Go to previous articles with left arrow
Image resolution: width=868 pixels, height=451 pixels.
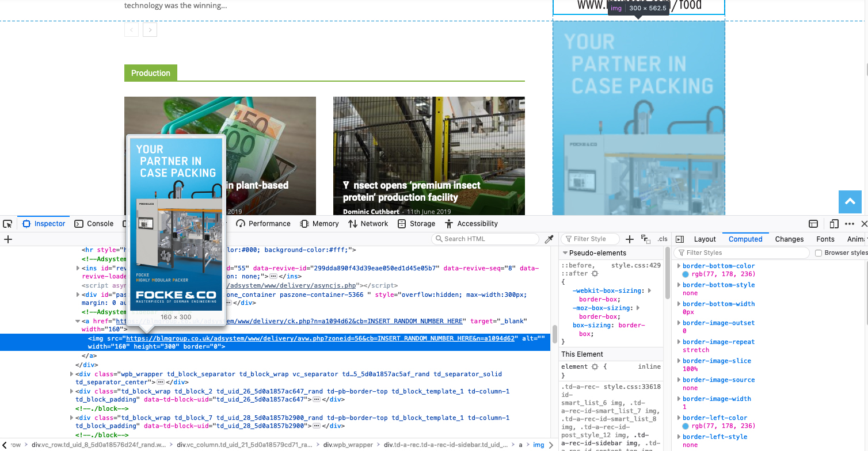[131, 29]
